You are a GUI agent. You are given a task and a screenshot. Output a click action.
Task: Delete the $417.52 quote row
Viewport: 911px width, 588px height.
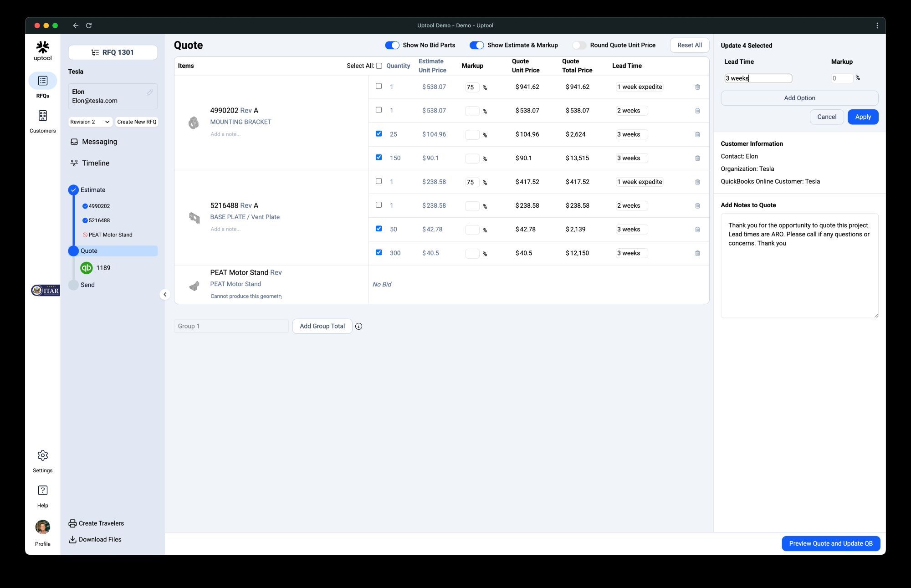(697, 182)
